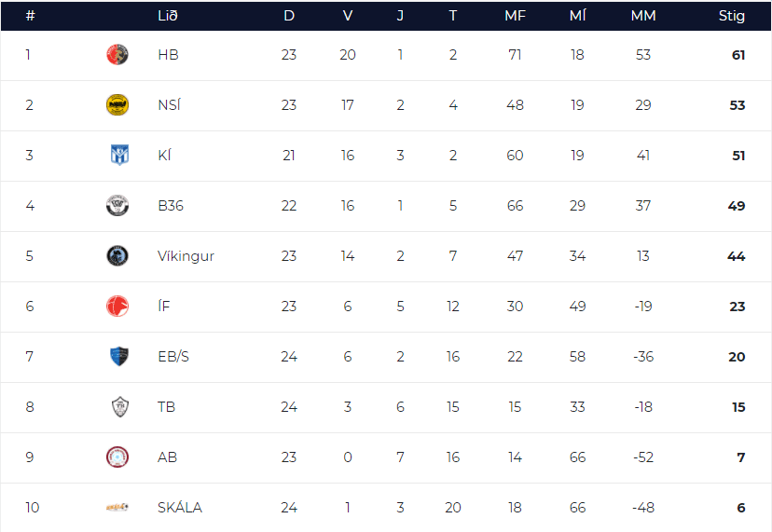Click the MF column header
This screenshot has height=532, width=772.
515,16
